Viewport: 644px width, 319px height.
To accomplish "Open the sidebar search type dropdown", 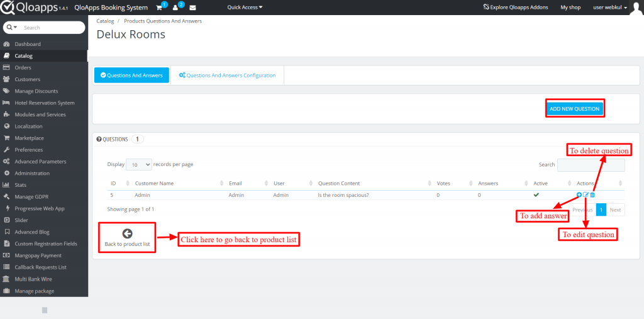I will pos(12,28).
